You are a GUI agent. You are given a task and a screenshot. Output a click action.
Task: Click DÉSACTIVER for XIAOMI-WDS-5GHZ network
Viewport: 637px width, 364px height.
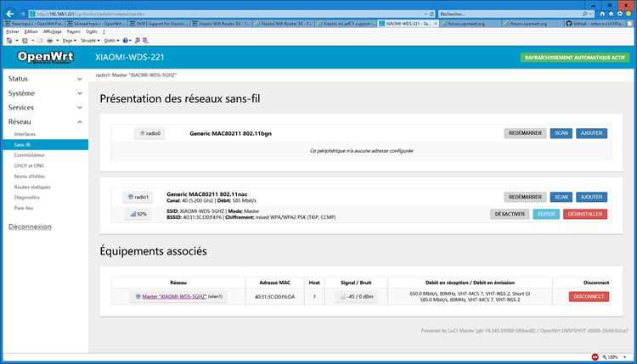click(x=510, y=214)
